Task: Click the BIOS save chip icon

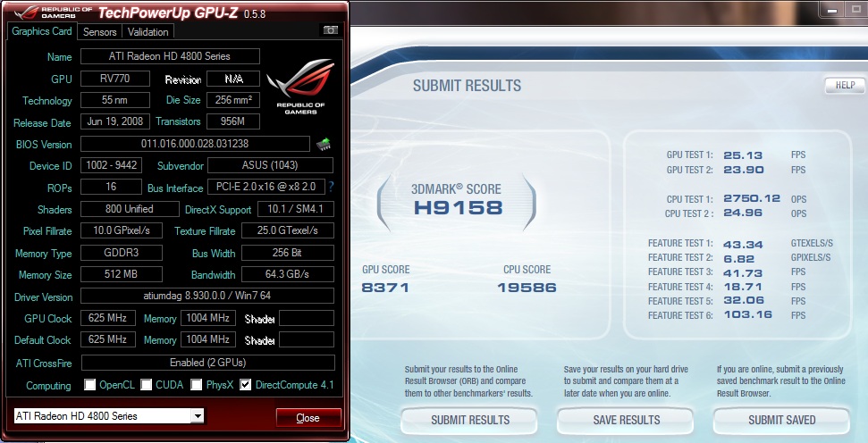Action: pos(324,145)
